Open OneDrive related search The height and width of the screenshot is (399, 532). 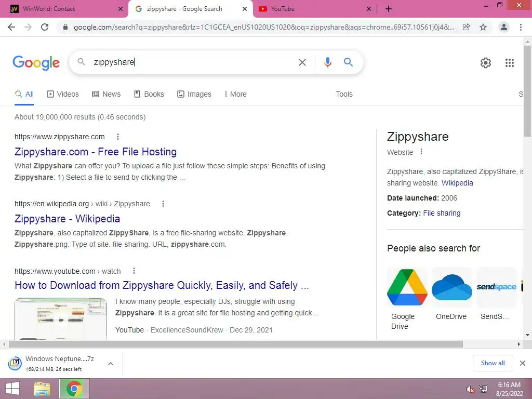[x=451, y=294]
